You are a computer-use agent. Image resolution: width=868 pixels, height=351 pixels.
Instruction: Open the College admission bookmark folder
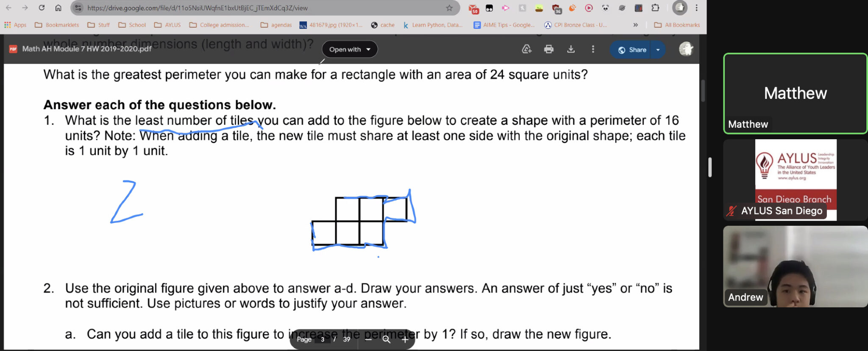tap(219, 25)
